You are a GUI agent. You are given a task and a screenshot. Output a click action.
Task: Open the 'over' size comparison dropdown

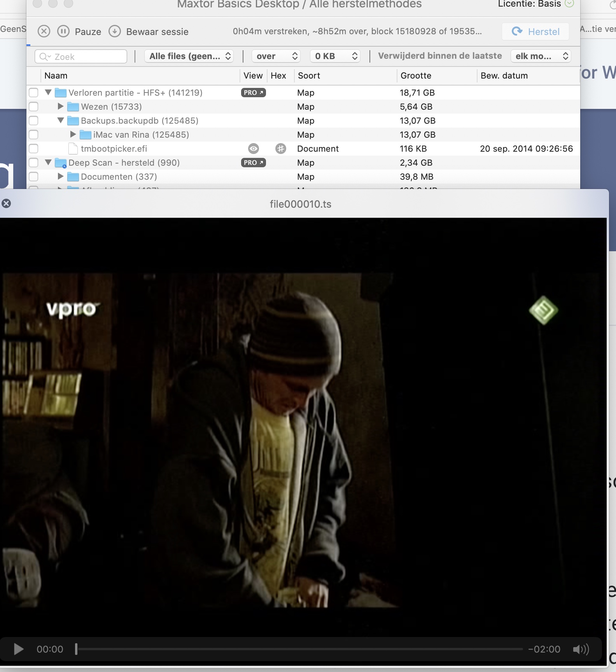(276, 56)
